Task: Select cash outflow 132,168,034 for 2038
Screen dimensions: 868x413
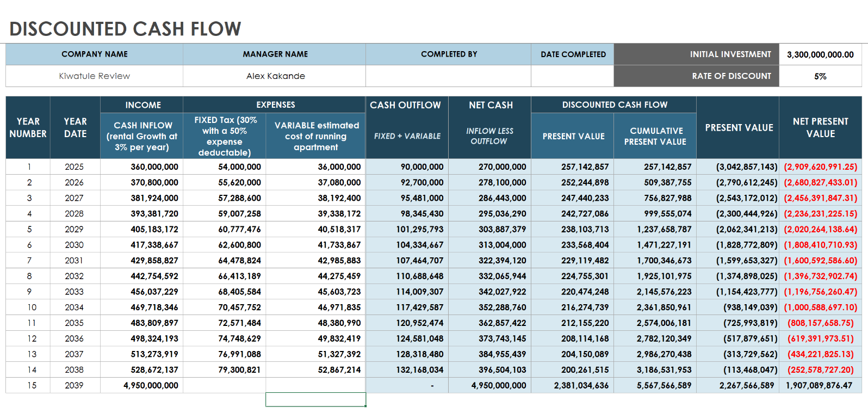Action: point(407,370)
